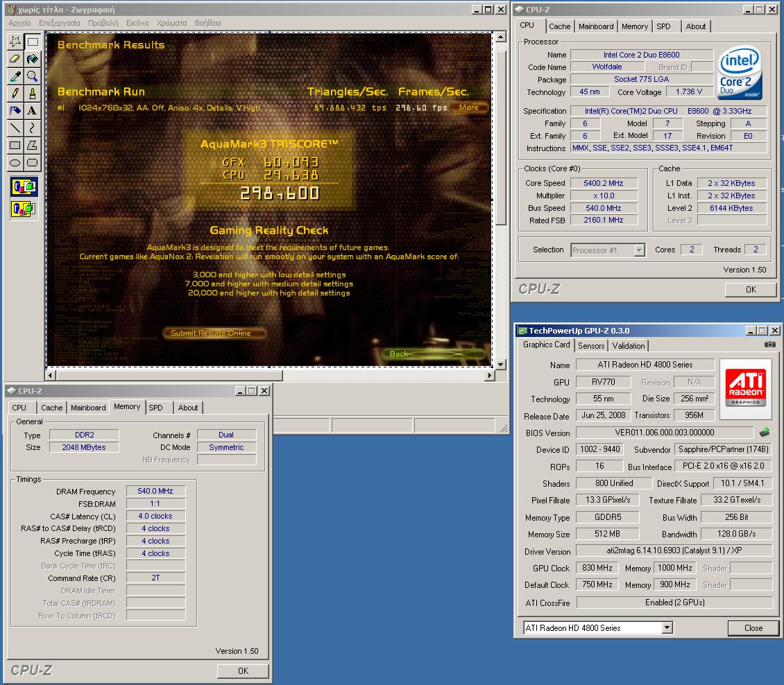
Task: Click the ATI Radeon Graphics logo
Action: (746, 388)
